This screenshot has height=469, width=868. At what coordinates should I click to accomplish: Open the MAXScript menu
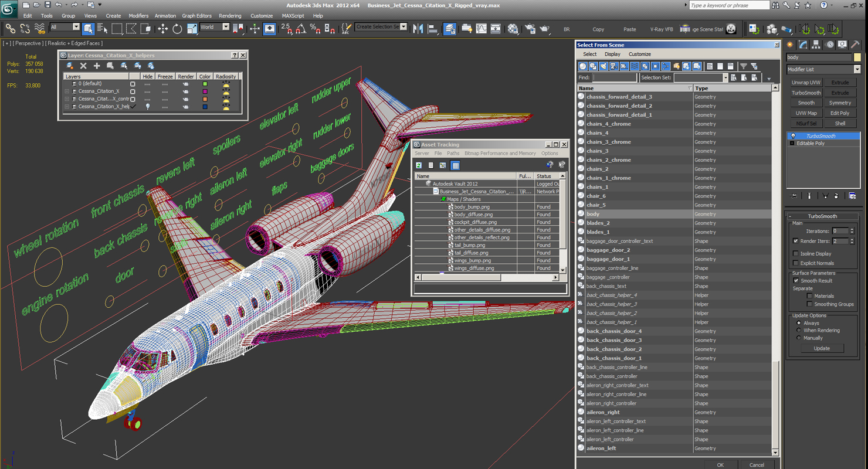(293, 16)
